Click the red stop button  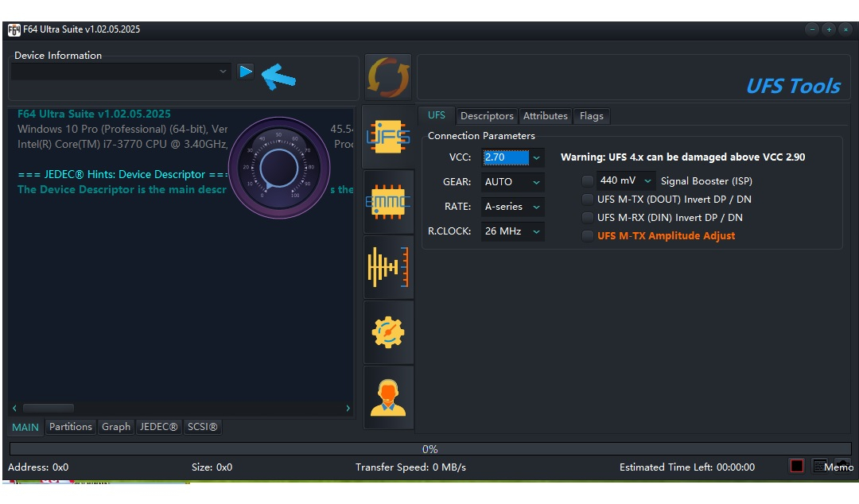point(796,466)
